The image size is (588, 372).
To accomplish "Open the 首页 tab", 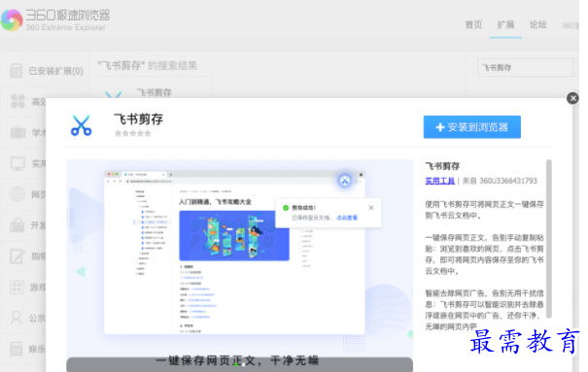I will 473,24.
